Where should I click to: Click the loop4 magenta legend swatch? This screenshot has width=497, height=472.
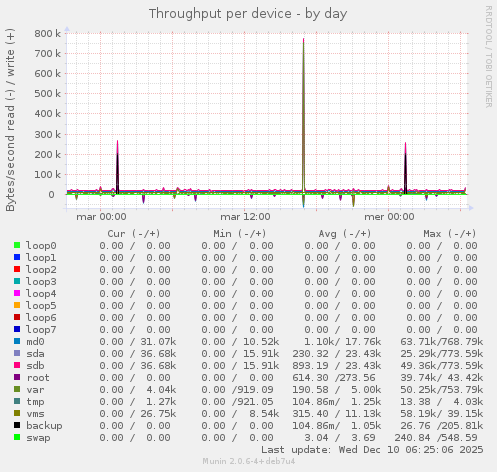(x=17, y=293)
